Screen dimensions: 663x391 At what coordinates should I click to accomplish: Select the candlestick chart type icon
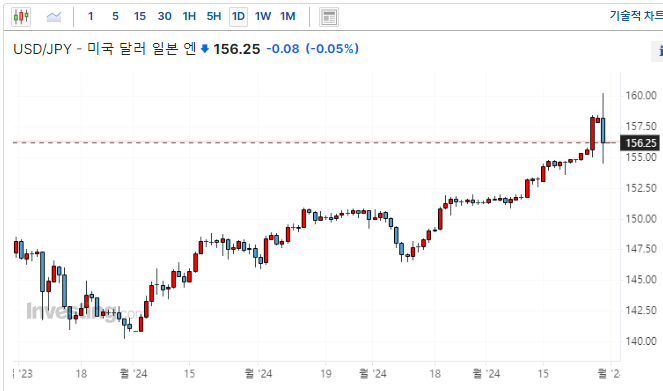pyautogui.click(x=21, y=17)
